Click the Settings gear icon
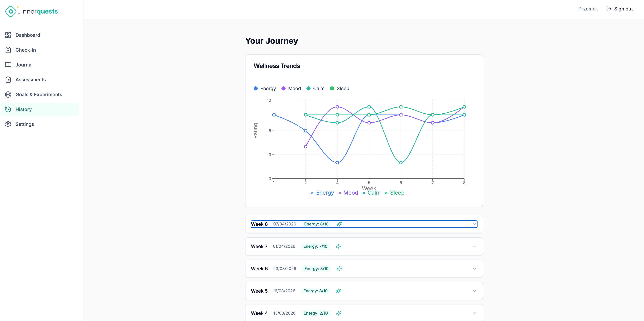 [x=8, y=124]
